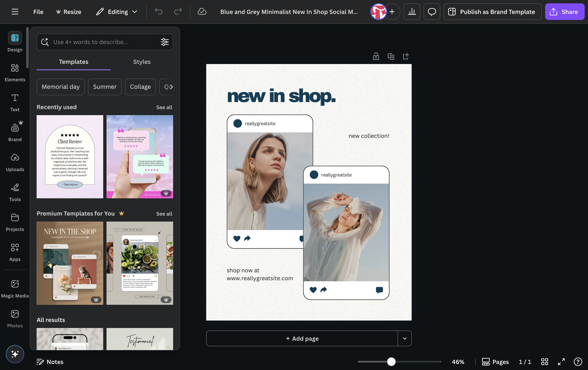This screenshot has width=588, height=370.
Task: Launch the Canva AI sparkle assistant
Action: pyautogui.click(x=15, y=354)
